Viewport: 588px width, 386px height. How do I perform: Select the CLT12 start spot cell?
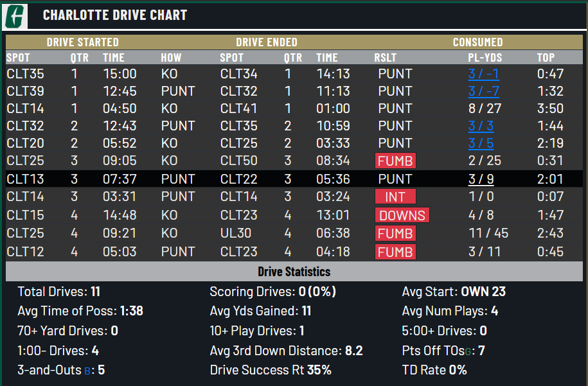click(x=25, y=252)
